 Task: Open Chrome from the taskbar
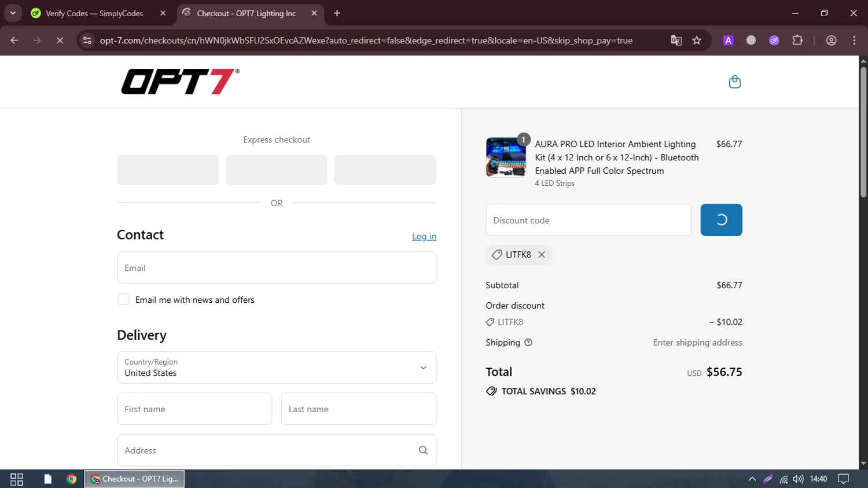[71, 479]
